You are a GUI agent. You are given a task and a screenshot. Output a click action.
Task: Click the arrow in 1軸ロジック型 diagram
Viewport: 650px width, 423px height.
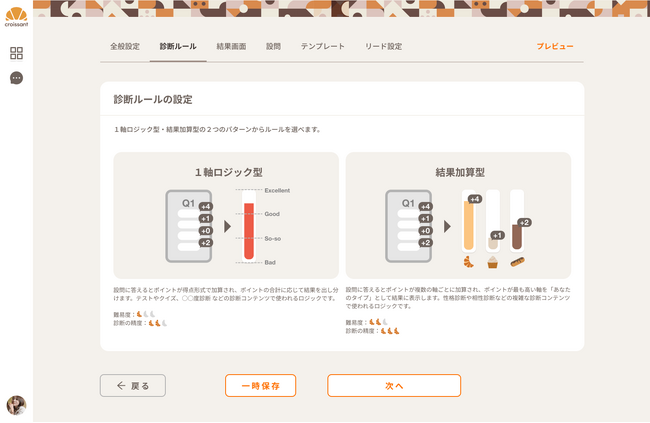pos(228,226)
